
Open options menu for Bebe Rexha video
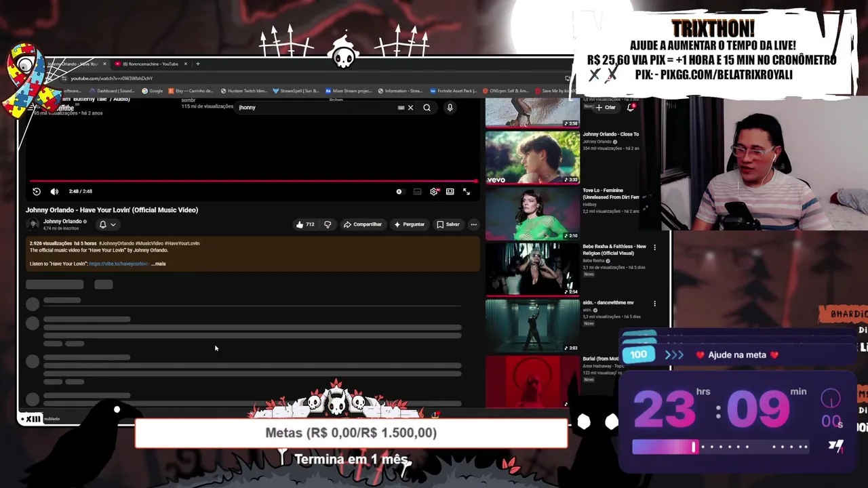[x=654, y=247]
